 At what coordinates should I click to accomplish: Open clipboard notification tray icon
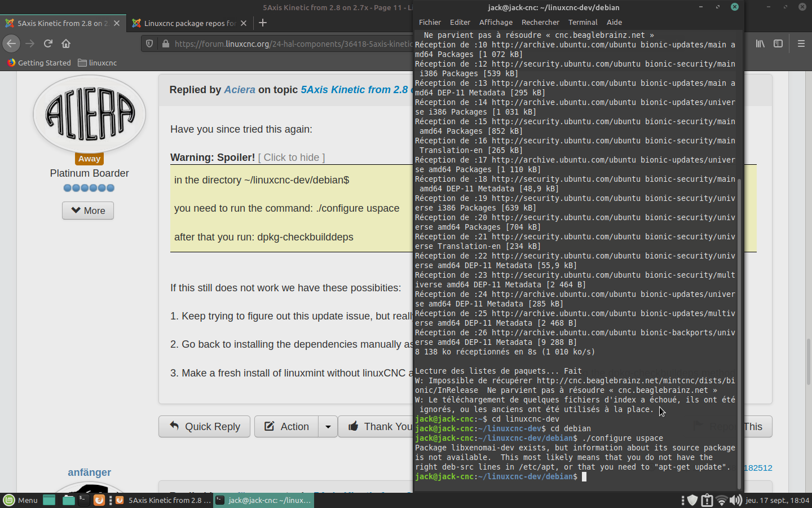point(707,500)
